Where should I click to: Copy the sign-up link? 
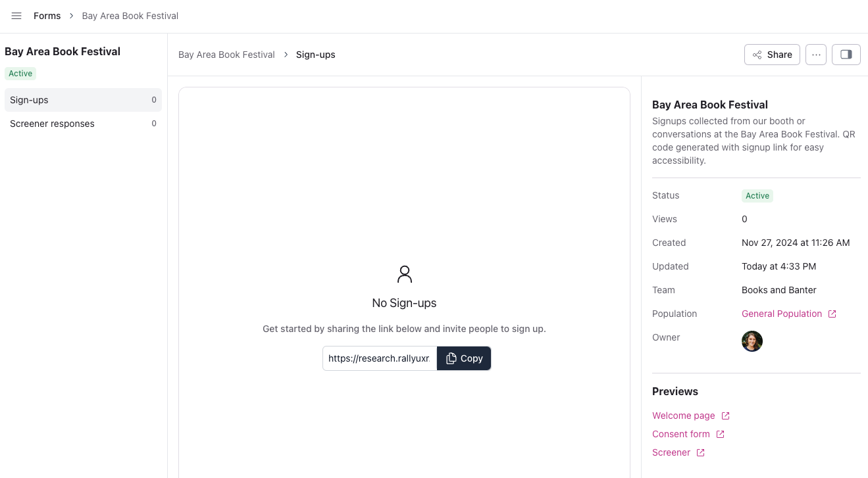coord(464,358)
